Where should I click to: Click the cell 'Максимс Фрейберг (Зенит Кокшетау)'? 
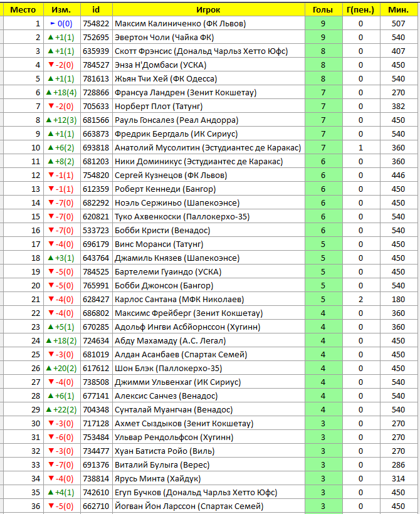209,313
